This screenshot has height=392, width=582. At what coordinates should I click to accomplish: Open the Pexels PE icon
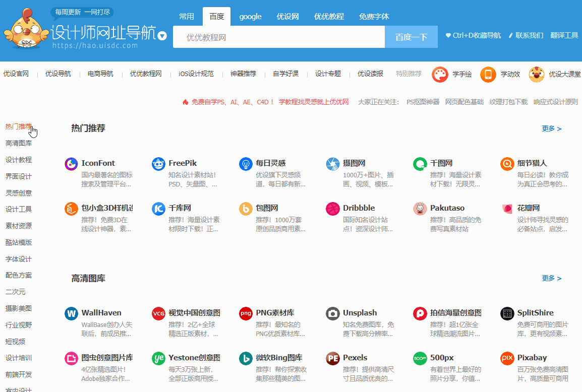point(332,358)
